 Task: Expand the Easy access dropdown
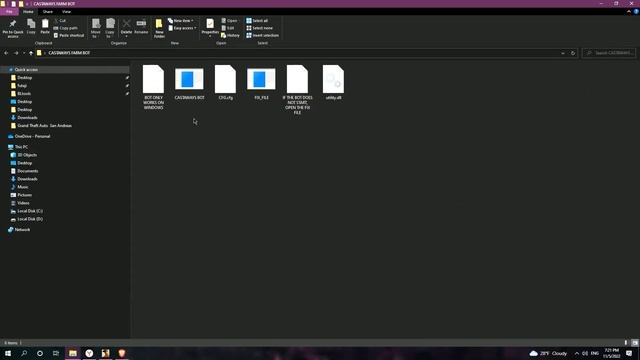182,28
